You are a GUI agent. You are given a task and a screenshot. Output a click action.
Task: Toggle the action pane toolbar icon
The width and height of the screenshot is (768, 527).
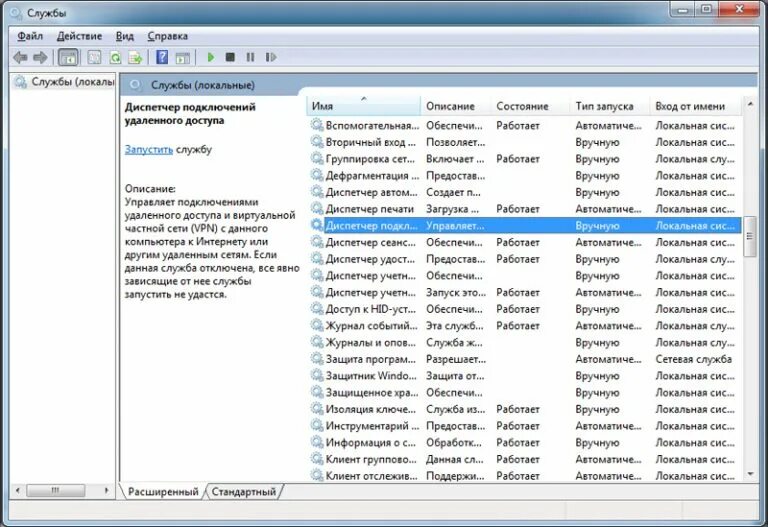[183, 57]
